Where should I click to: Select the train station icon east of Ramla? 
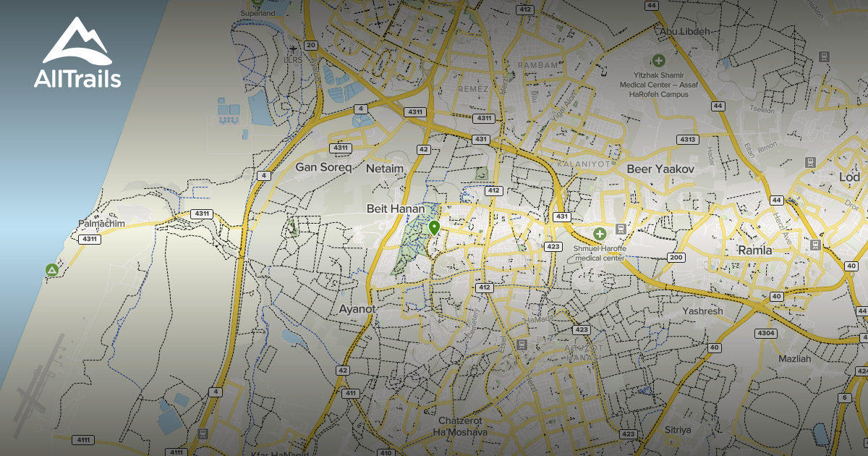[x=815, y=245]
